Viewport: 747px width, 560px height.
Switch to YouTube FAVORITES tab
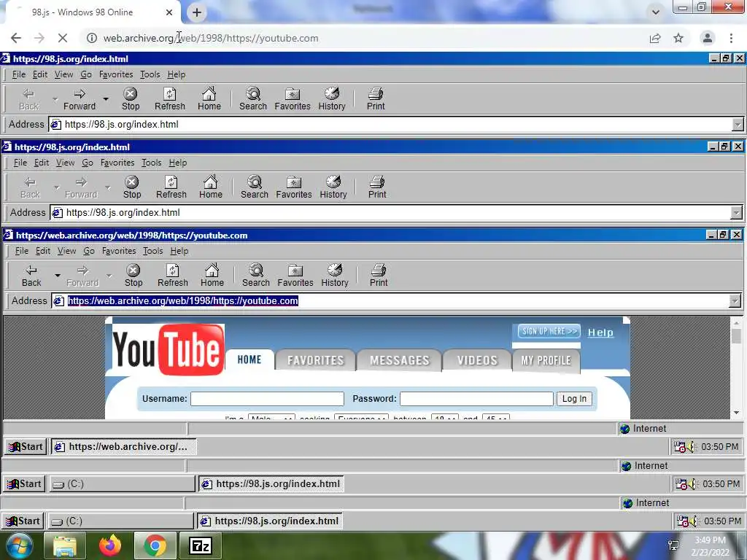315,360
